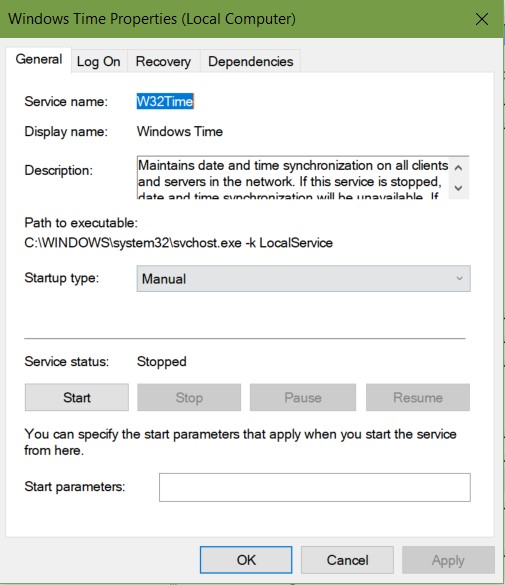This screenshot has width=505, height=585.
Task: Cancel the properties dialog
Action: (348, 560)
